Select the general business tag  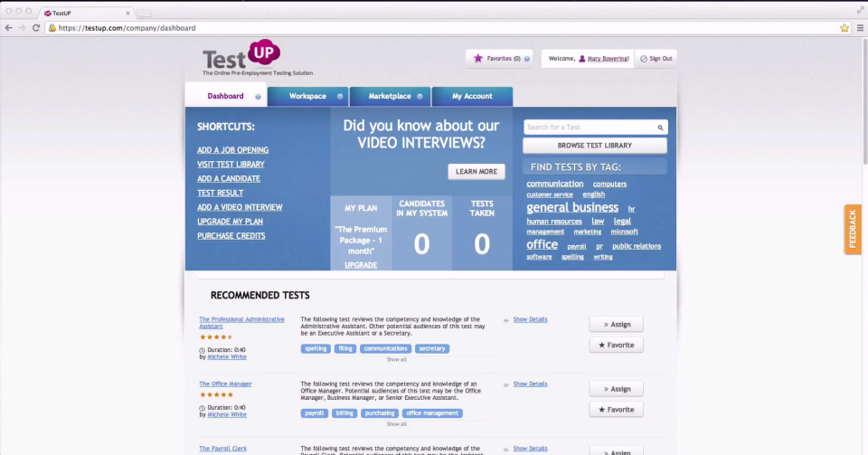pyautogui.click(x=572, y=207)
